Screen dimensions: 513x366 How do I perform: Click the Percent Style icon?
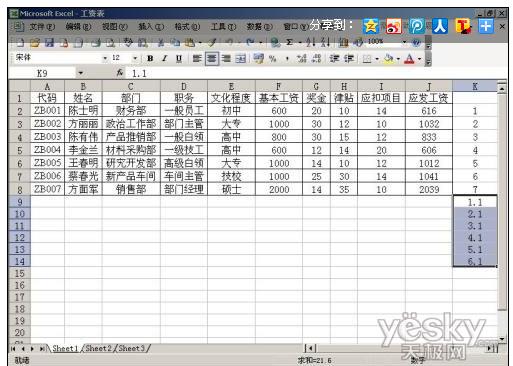pyautogui.click(x=273, y=59)
